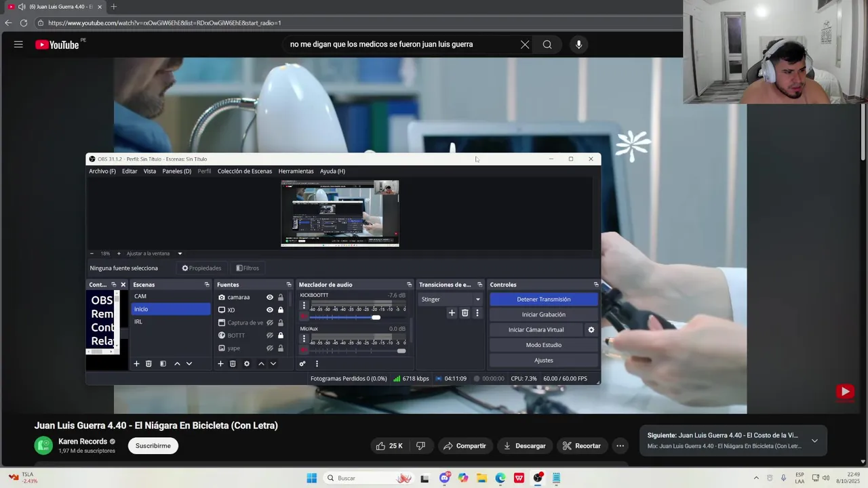Click Detener Transmisión button
Viewport: 868px width, 488px height.
point(544,300)
